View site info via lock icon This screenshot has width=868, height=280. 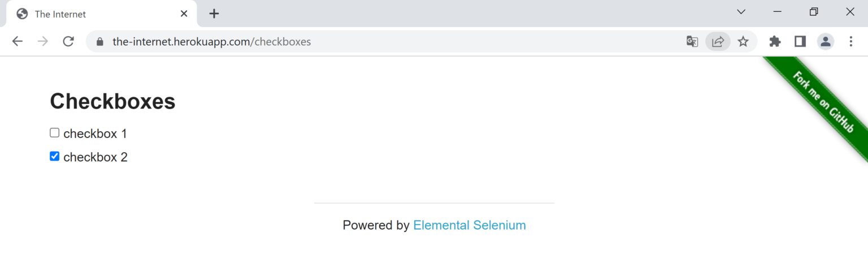(101, 41)
